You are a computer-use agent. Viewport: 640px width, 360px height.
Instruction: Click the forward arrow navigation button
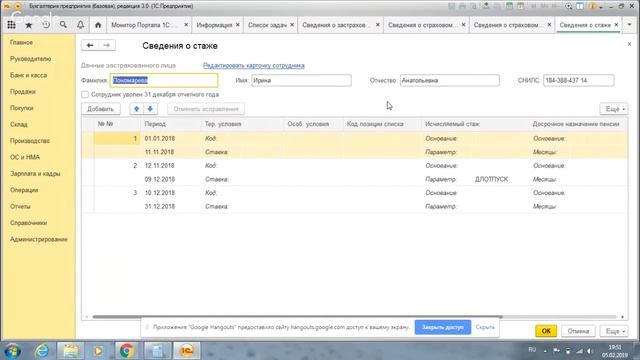point(107,45)
